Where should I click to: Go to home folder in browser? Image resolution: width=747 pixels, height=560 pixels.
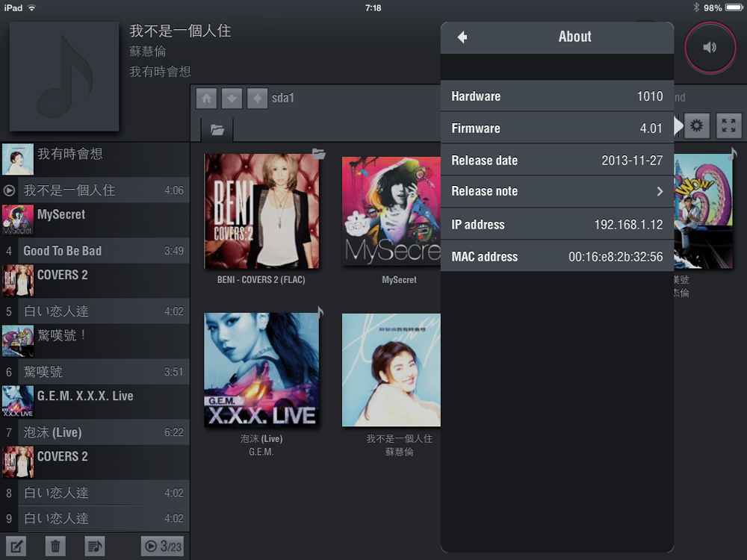coord(206,99)
